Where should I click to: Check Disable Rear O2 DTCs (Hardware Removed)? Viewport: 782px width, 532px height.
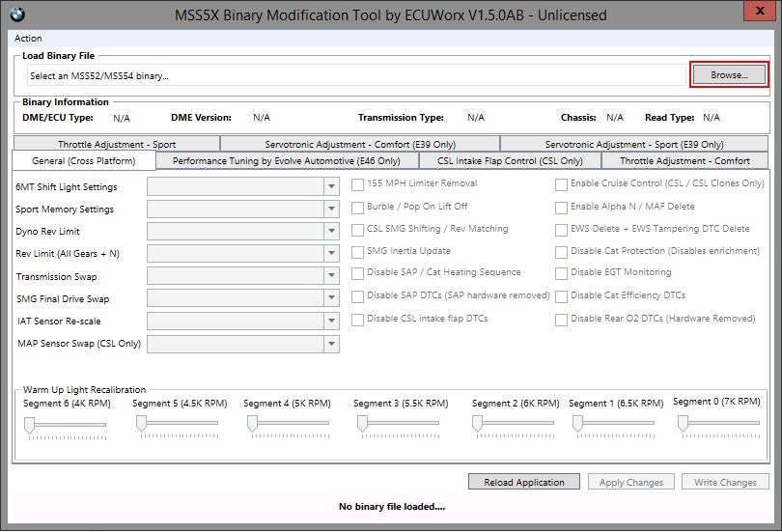[561, 320]
